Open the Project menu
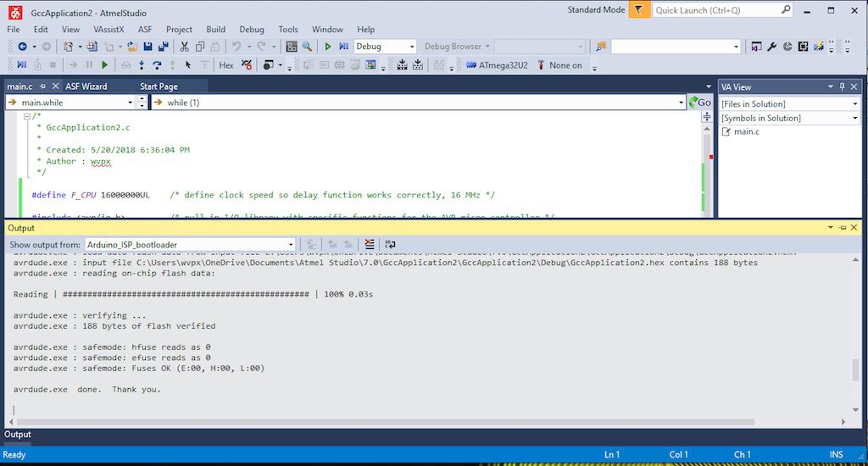 tap(179, 30)
